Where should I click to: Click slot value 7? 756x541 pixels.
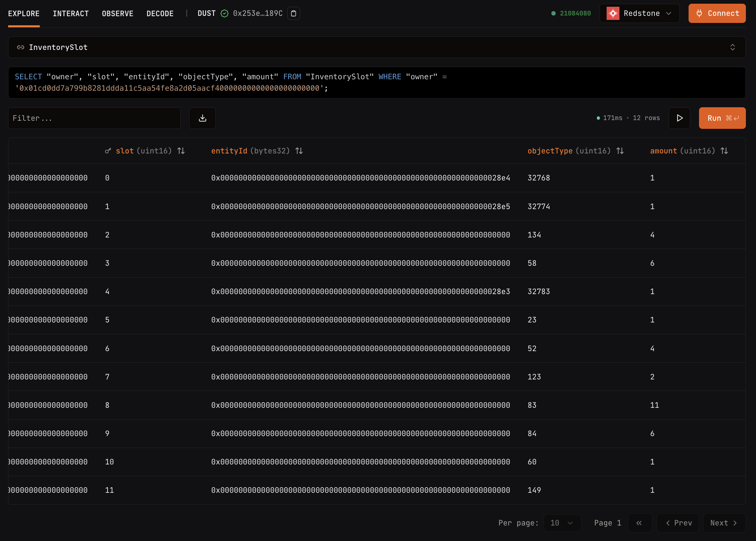coord(107,377)
